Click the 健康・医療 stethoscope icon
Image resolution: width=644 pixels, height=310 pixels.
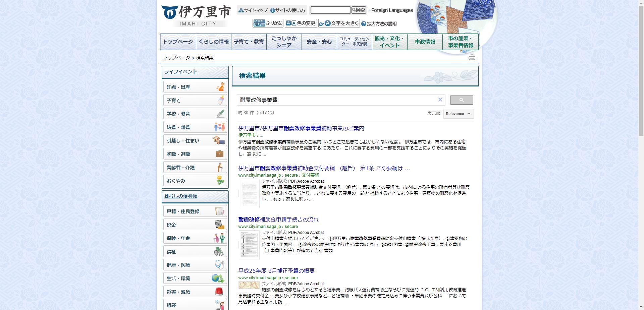[x=219, y=264]
